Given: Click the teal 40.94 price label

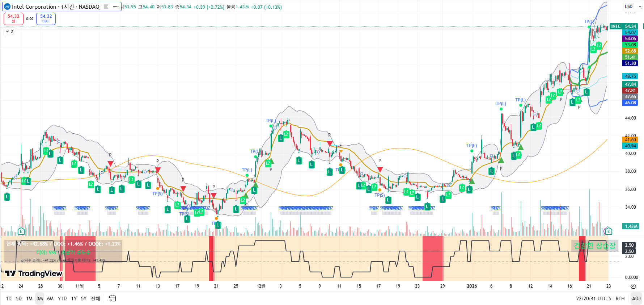Looking at the screenshot, I should (630, 146).
